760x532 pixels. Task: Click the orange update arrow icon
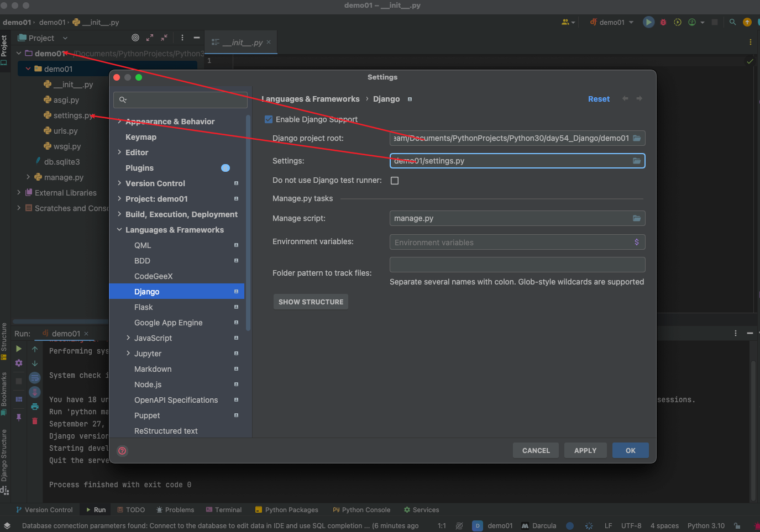pyautogui.click(x=747, y=22)
